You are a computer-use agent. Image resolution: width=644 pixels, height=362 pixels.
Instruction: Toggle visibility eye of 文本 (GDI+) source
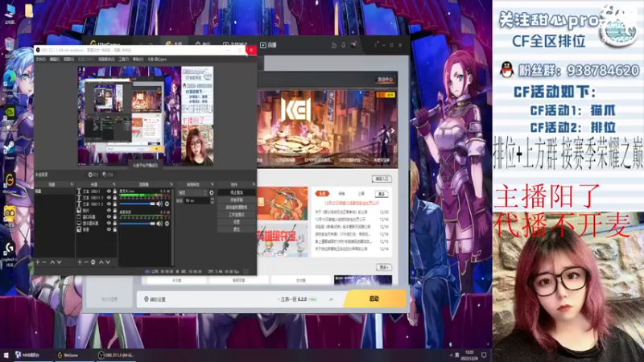click(x=109, y=191)
